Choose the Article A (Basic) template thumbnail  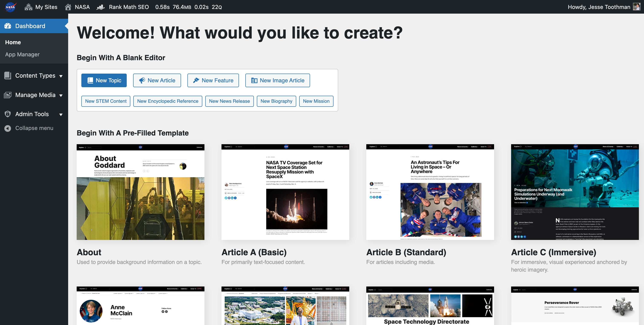(285, 192)
